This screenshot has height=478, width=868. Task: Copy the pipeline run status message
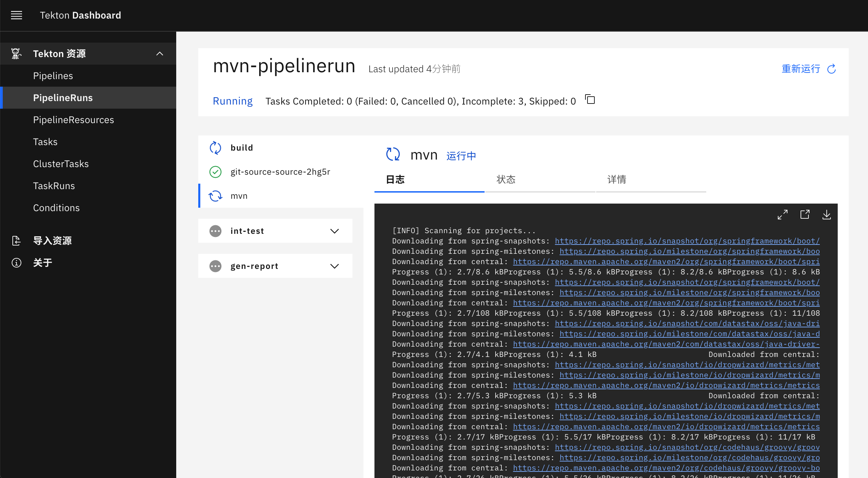tap(590, 100)
